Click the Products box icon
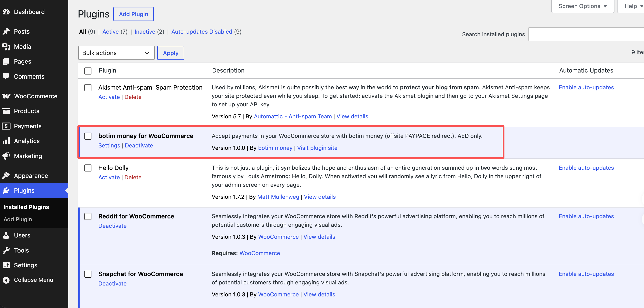 6,111
